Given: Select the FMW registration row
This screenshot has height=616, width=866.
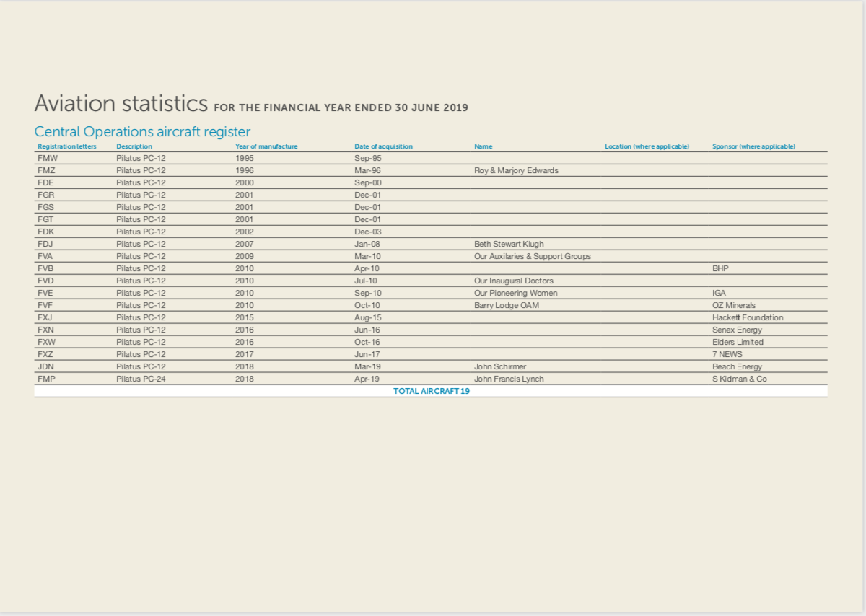Looking at the screenshot, I should click(46, 158).
